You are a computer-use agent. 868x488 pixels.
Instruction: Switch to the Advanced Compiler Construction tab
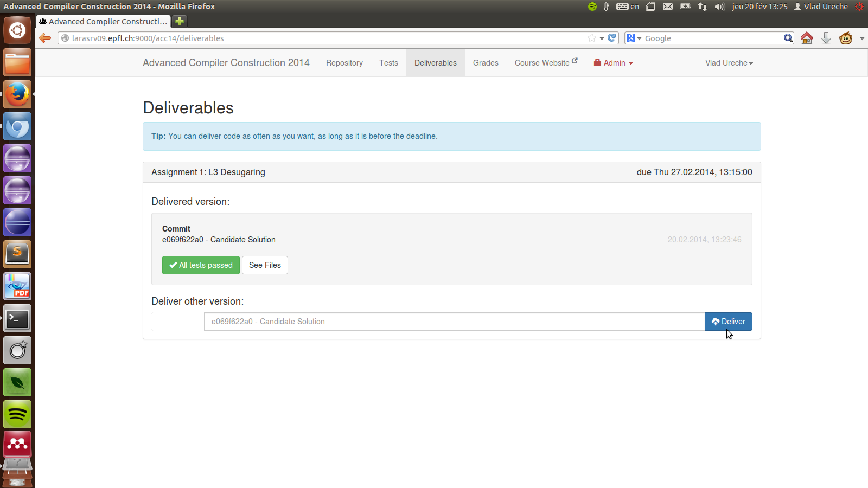[103, 21]
